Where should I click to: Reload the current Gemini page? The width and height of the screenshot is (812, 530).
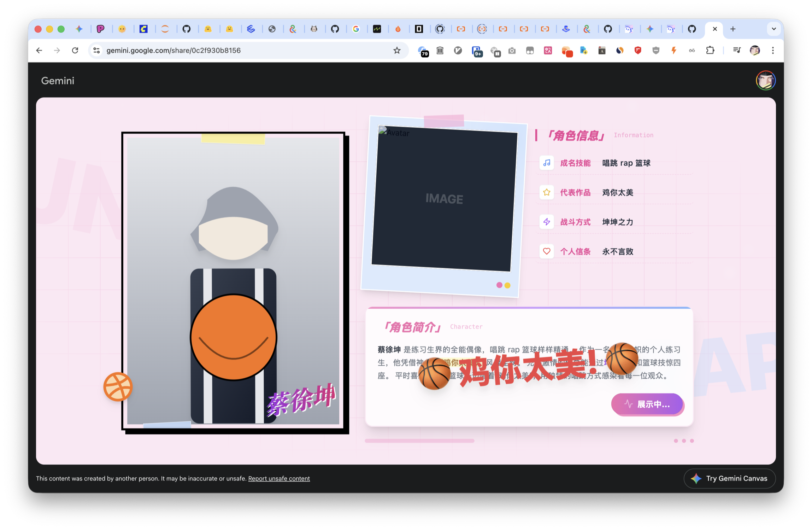pyautogui.click(x=75, y=51)
